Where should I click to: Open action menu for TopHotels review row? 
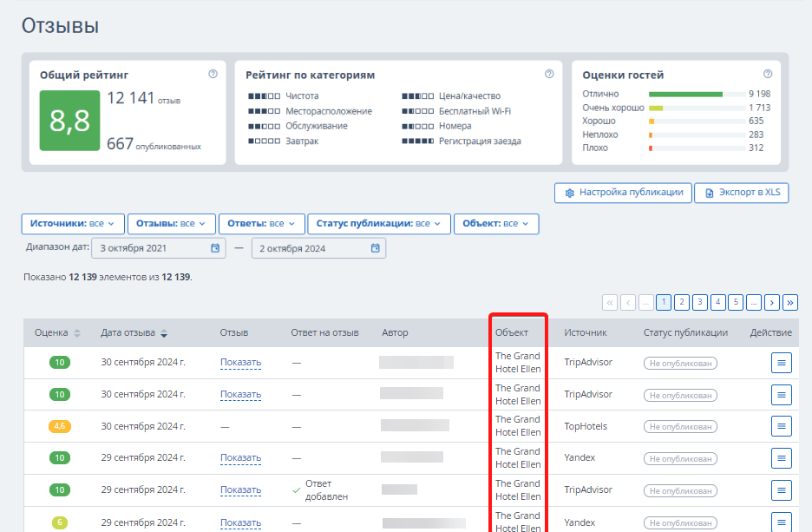(x=782, y=426)
